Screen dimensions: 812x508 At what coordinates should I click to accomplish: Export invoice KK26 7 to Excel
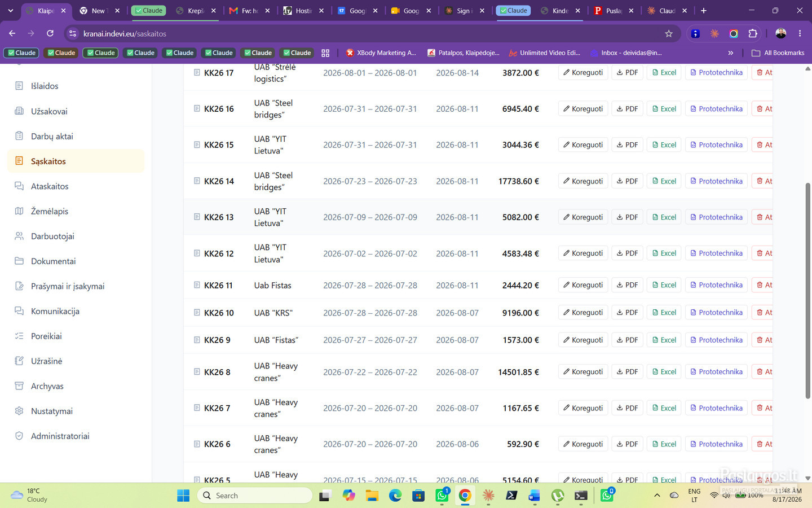(x=664, y=408)
